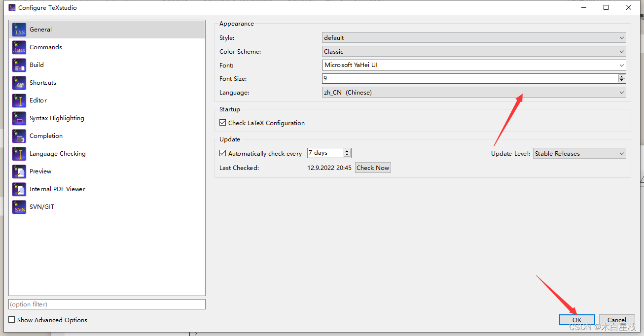The width and height of the screenshot is (644, 336).
Task: Open the Color Scheme dropdown
Action: [x=474, y=51]
